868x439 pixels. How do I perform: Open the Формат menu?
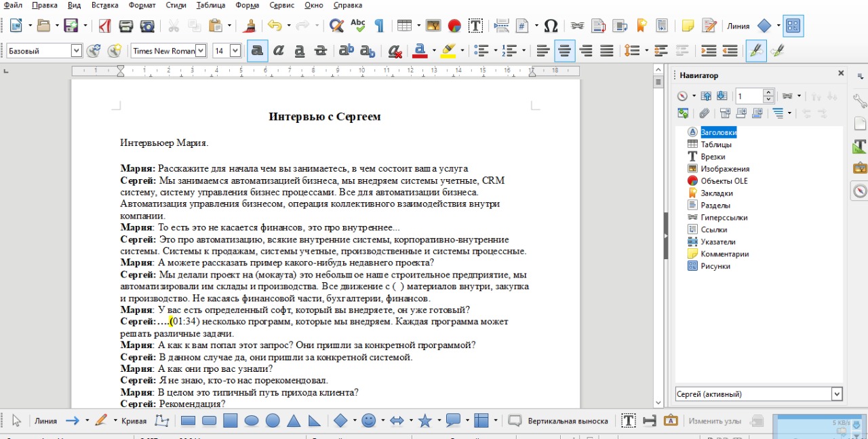coord(142,5)
